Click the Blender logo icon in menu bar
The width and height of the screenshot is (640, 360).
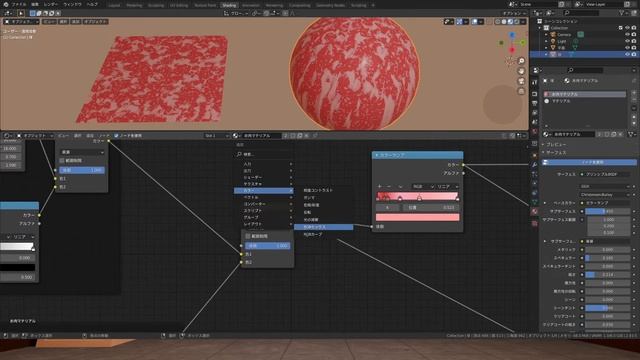6,4
